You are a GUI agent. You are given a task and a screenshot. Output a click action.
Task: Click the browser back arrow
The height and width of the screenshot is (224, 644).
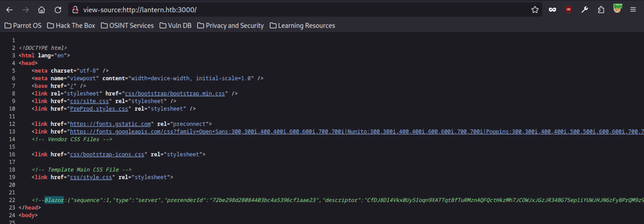click(9, 10)
